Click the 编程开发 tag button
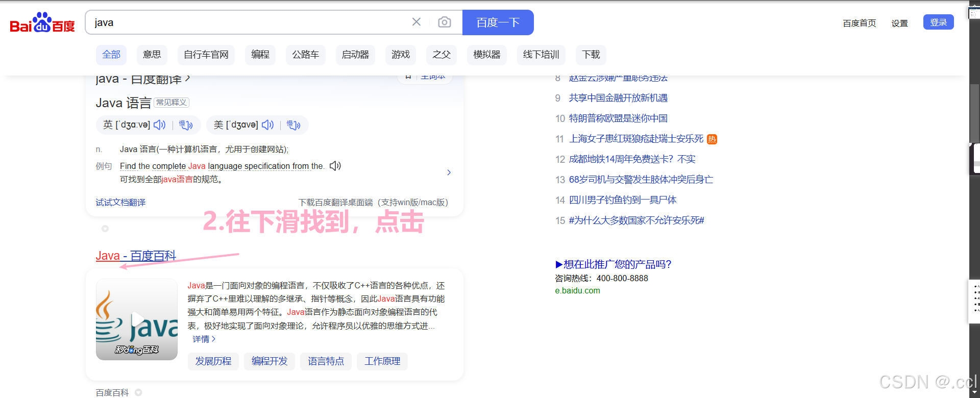 point(269,361)
